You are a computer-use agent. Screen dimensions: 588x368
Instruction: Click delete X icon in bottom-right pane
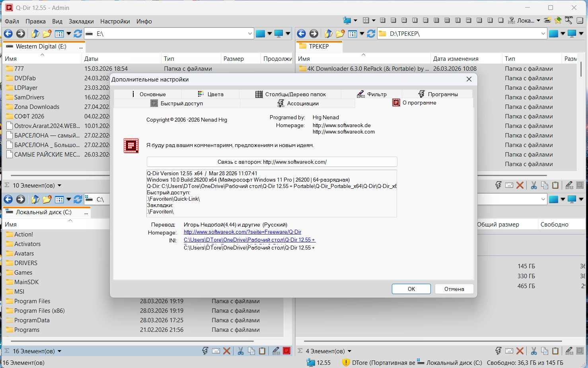point(520,351)
